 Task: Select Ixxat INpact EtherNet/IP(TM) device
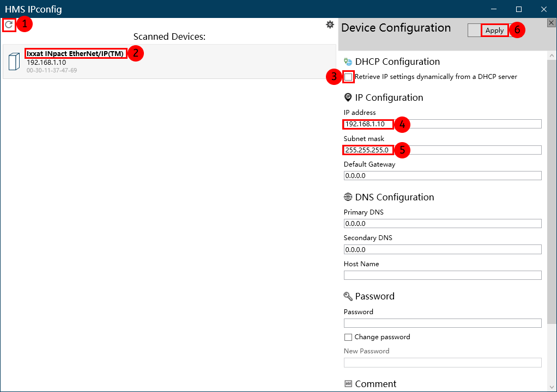pos(75,53)
